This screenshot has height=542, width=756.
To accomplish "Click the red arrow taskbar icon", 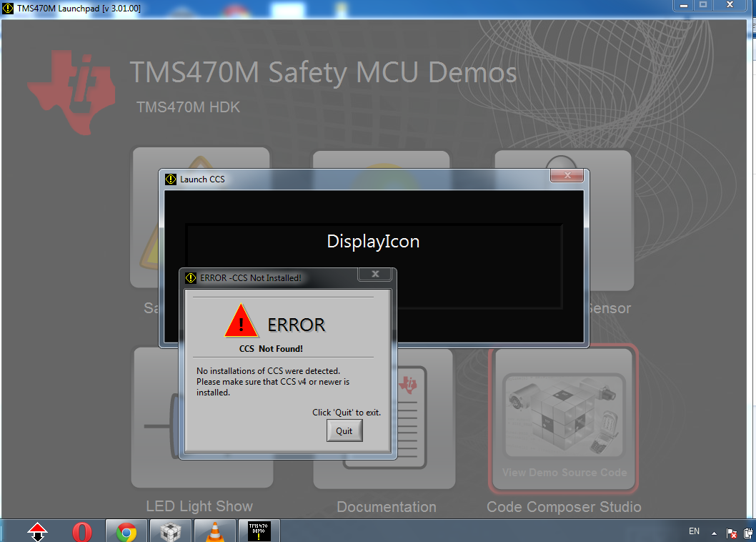I will pos(37,532).
